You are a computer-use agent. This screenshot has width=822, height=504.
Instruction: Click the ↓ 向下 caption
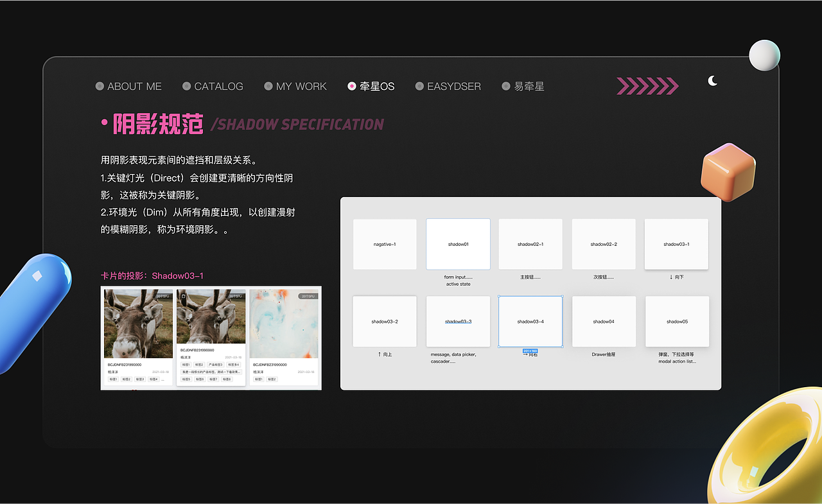[676, 277]
